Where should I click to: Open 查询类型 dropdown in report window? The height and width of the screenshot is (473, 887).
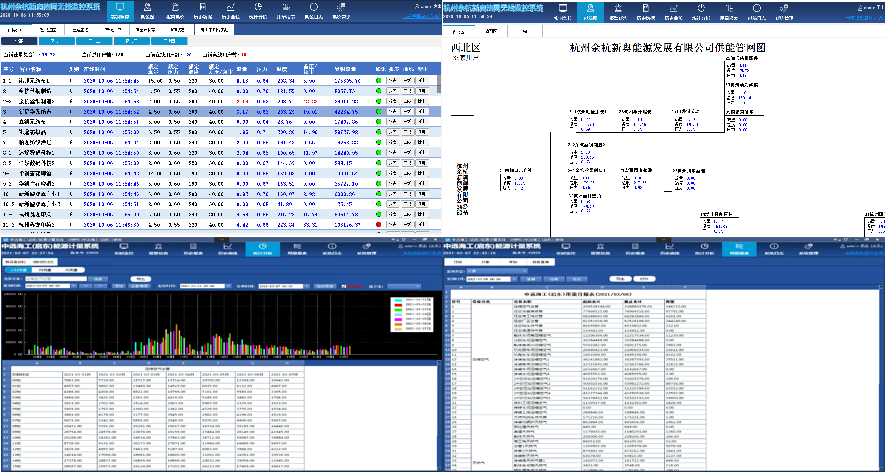[498, 271]
